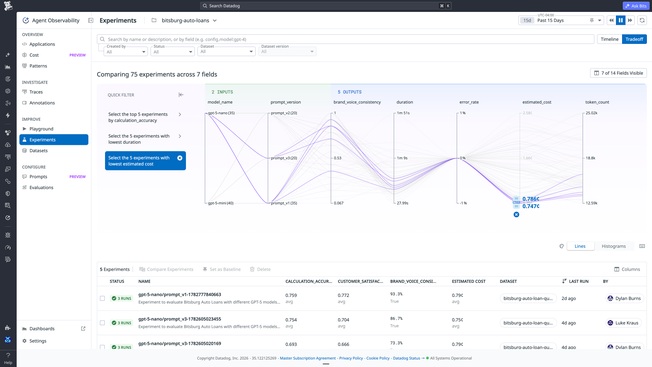Select top 5 experiments by calculation_accuracy filter

click(145, 117)
